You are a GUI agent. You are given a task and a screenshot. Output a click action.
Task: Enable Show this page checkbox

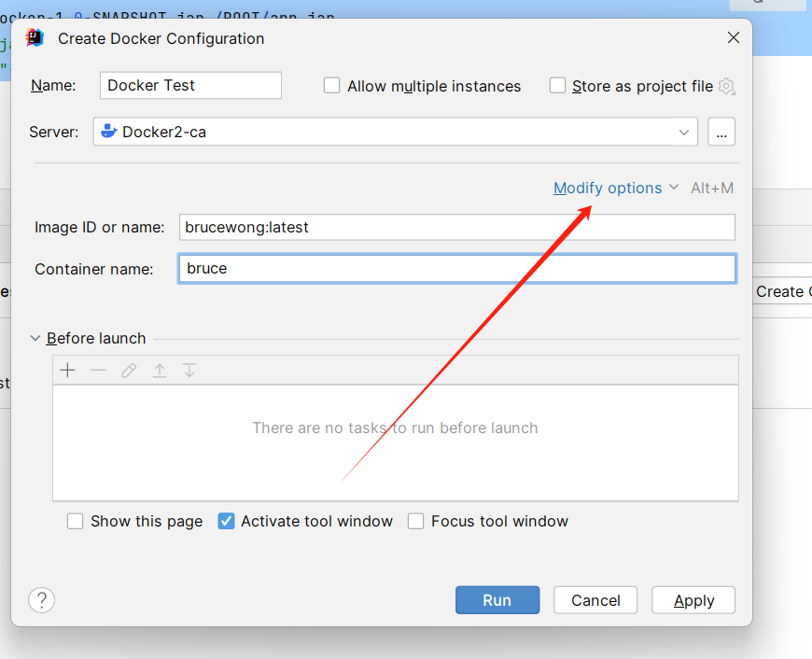point(75,521)
